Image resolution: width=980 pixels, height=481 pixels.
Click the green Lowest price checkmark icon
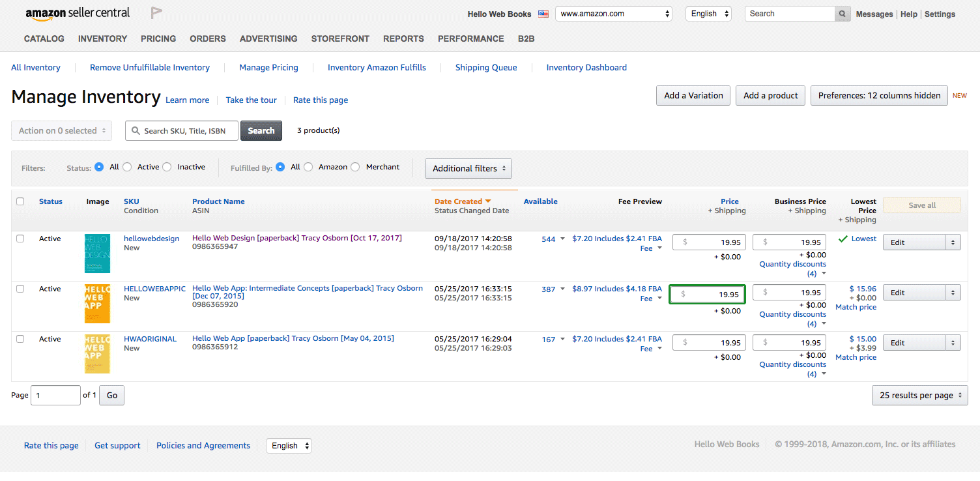pyautogui.click(x=843, y=239)
